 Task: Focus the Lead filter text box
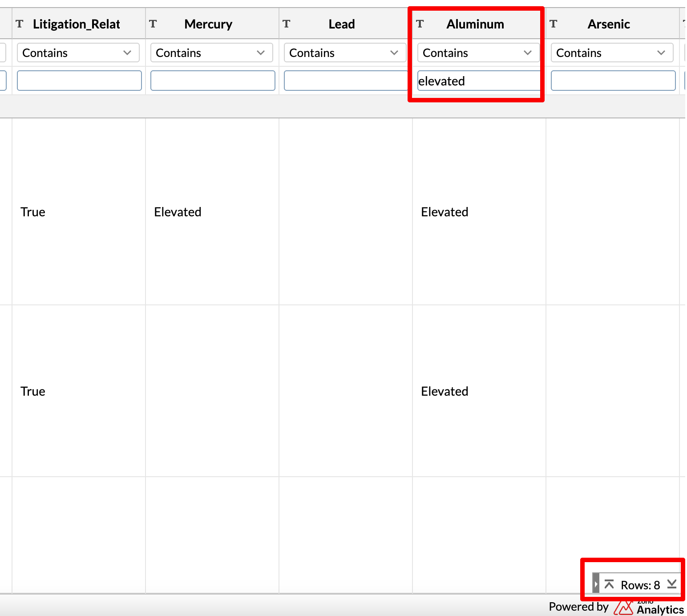click(346, 81)
